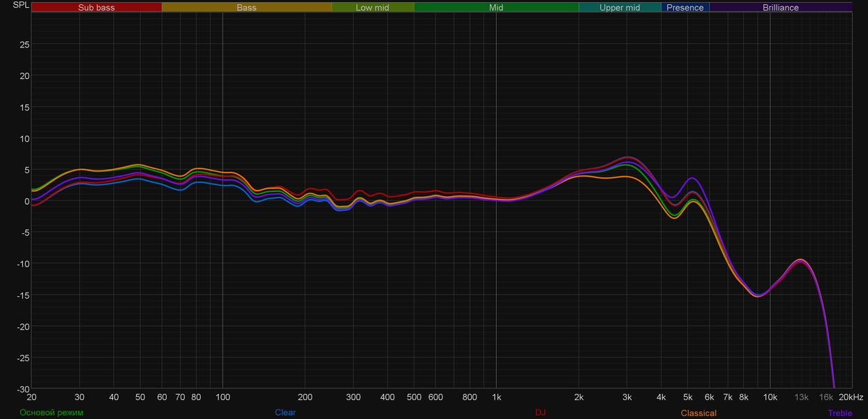Click the SPL axis label

[x=21, y=6]
